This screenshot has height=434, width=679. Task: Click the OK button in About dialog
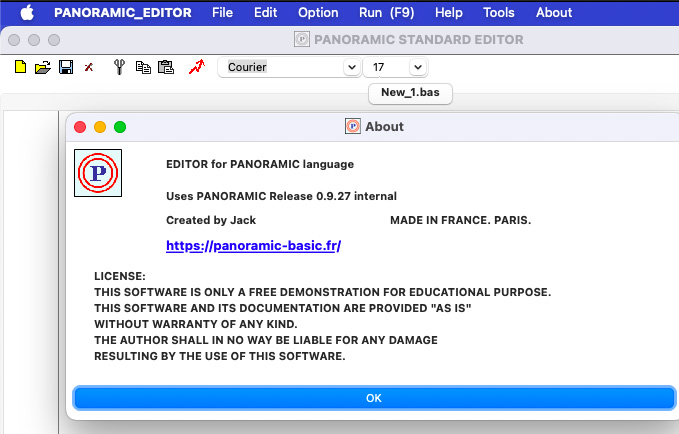(x=374, y=398)
